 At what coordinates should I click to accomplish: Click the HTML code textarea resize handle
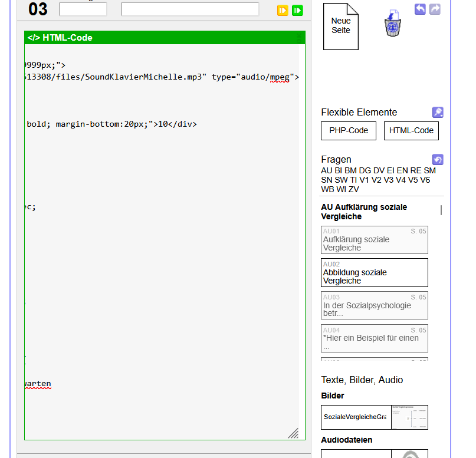pos(293,434)
